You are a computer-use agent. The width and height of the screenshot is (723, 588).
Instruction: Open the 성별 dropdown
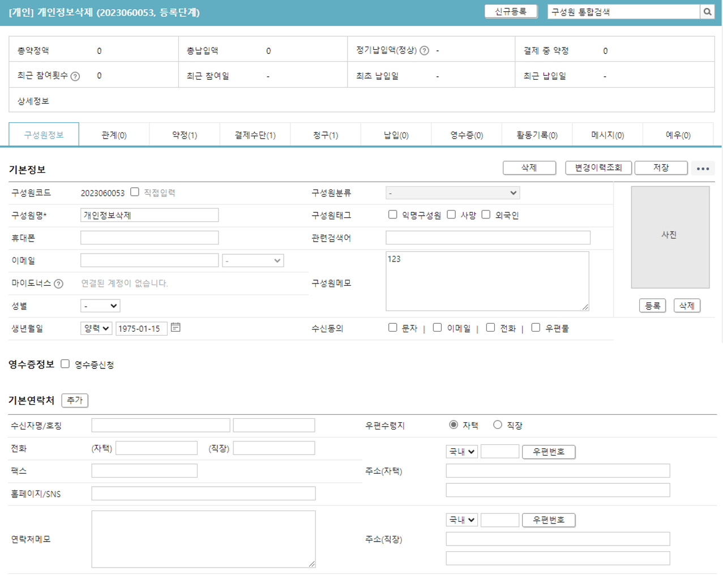[100, 306]
